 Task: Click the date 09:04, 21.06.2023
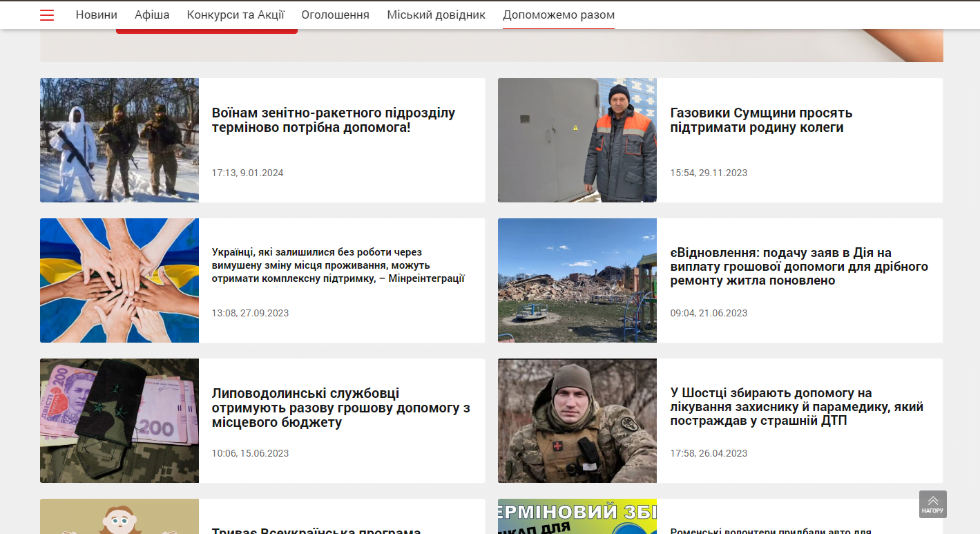click(709, 313)
